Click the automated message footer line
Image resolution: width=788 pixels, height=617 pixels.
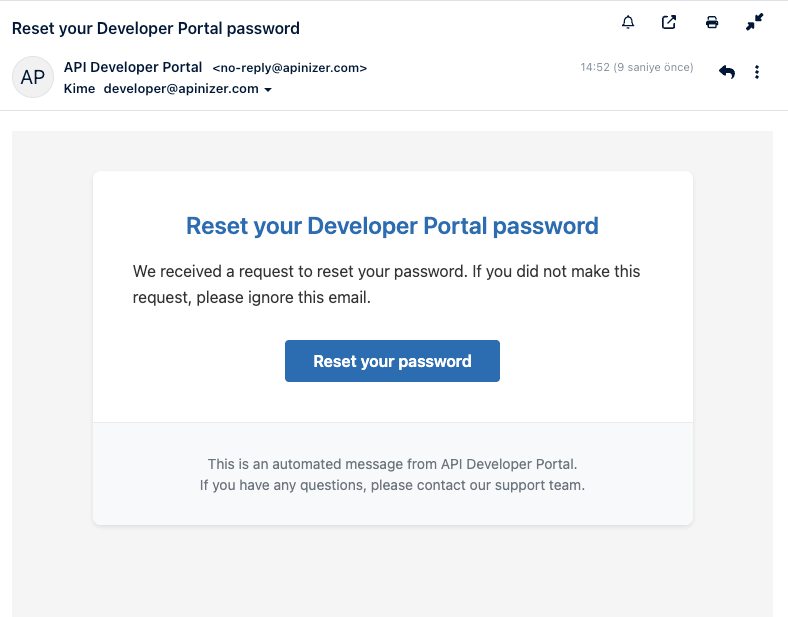click(392, 464)
